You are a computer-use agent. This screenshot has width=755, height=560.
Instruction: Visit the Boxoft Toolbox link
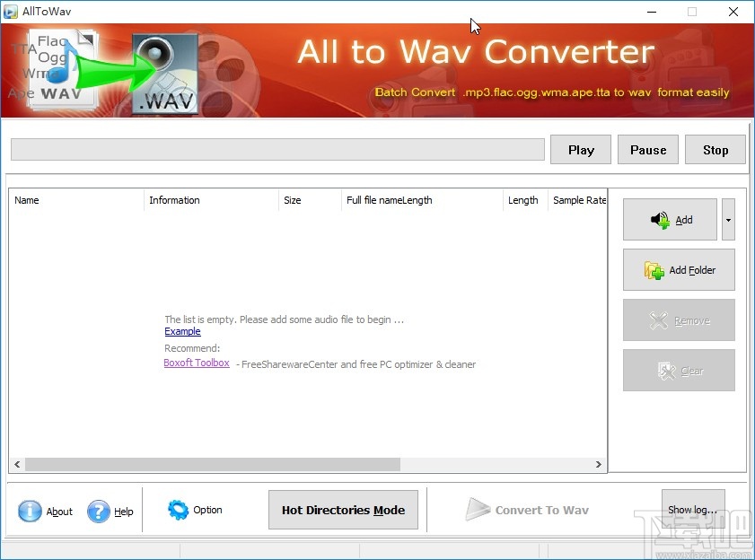197,363
